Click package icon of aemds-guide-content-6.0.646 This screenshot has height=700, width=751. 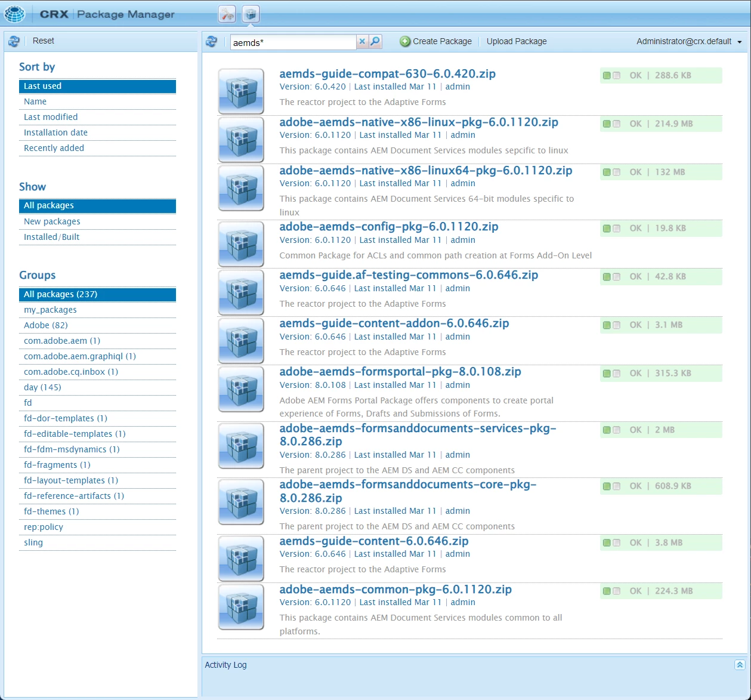tap(241, 559)
